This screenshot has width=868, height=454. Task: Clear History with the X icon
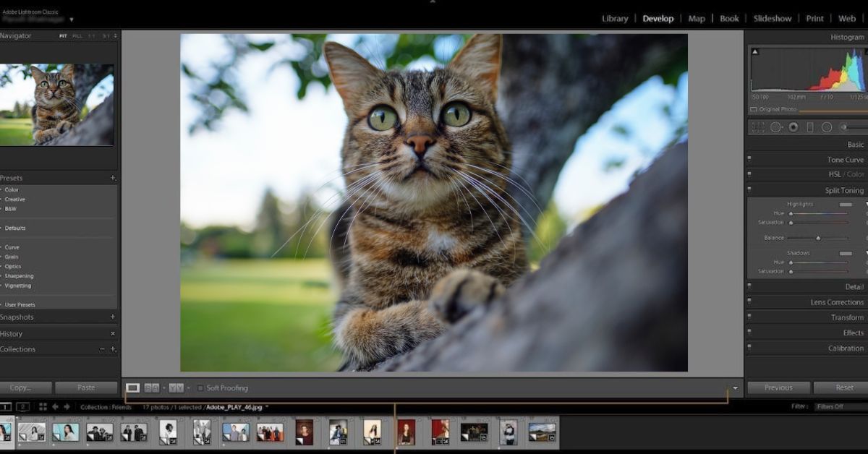(x=113, y=334)
